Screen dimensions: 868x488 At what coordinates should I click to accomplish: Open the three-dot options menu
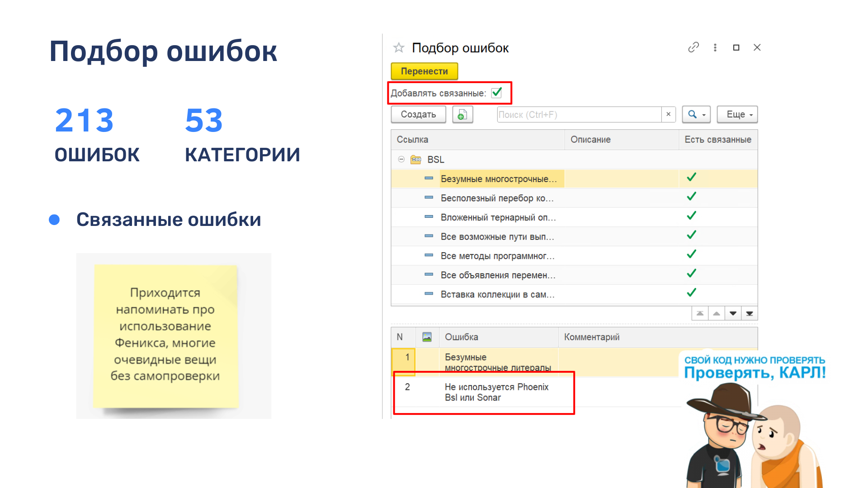coord(715,47)
